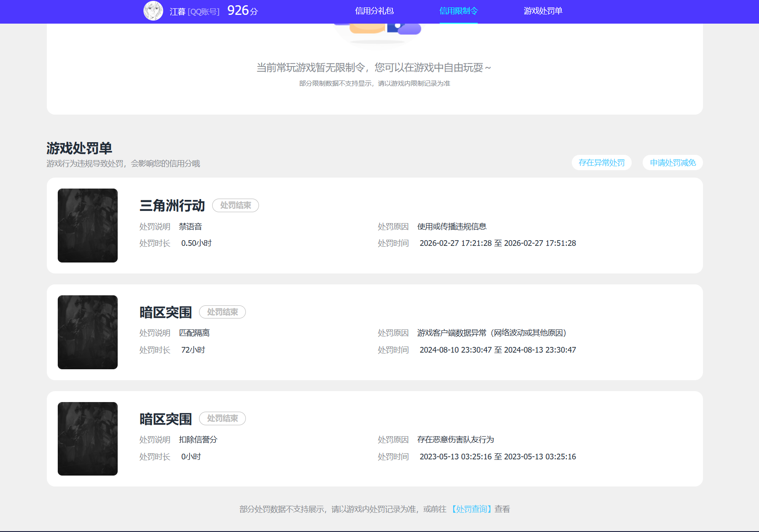Click the 游戏处罚单 section heading
Image resolution: width=759 pixels, height=532 pixels.
click(x=79, y=148)
